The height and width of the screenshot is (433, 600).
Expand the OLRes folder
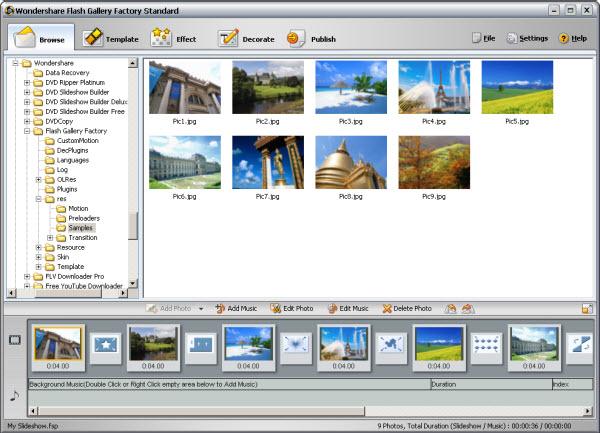tap(38, 179)
